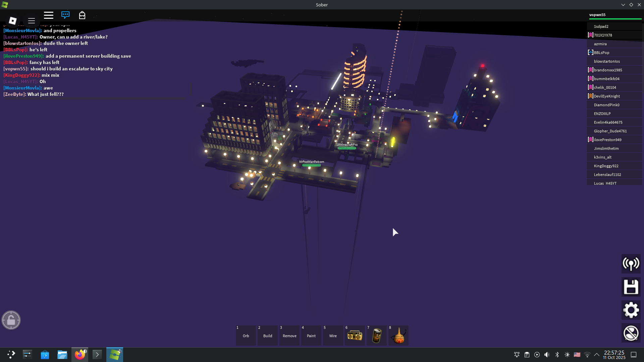Pick the Paint tool slot
644x362 pixels.
coord(311,336)
